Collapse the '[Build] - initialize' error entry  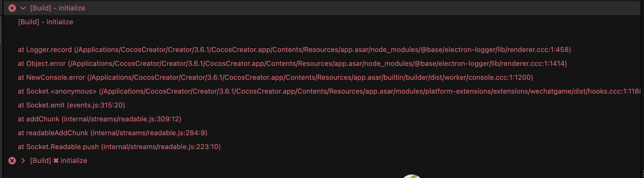click(x=23, y=8)
